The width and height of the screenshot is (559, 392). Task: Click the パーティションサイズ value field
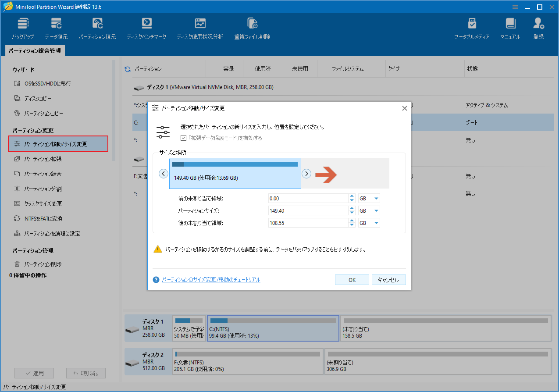click(308, 211)
